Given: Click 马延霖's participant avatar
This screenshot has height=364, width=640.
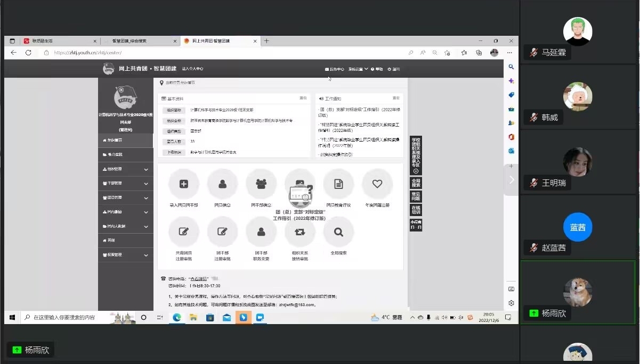Looking at the screenshot, I should (578, 31).
